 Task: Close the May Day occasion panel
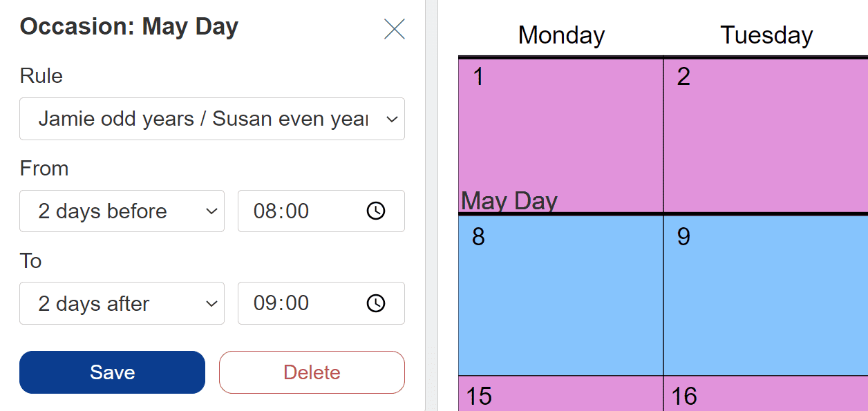pyautogui.click(x=395, y=29)
